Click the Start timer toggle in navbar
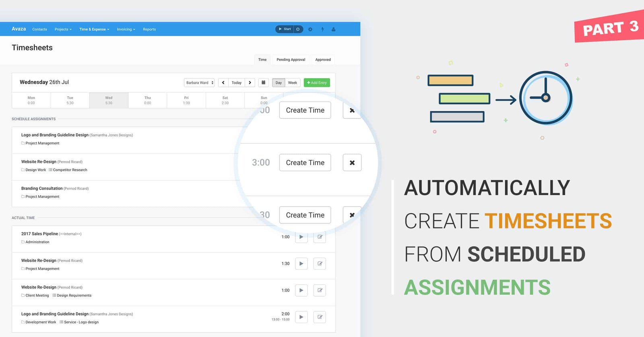Screen dimensions: 644x337 click(285, 29)
